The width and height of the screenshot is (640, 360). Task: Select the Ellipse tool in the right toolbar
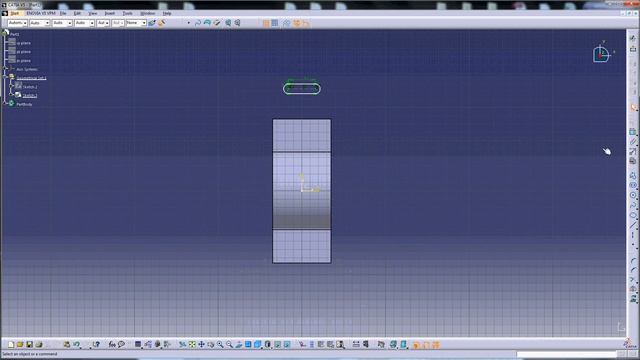pos(633,215)
